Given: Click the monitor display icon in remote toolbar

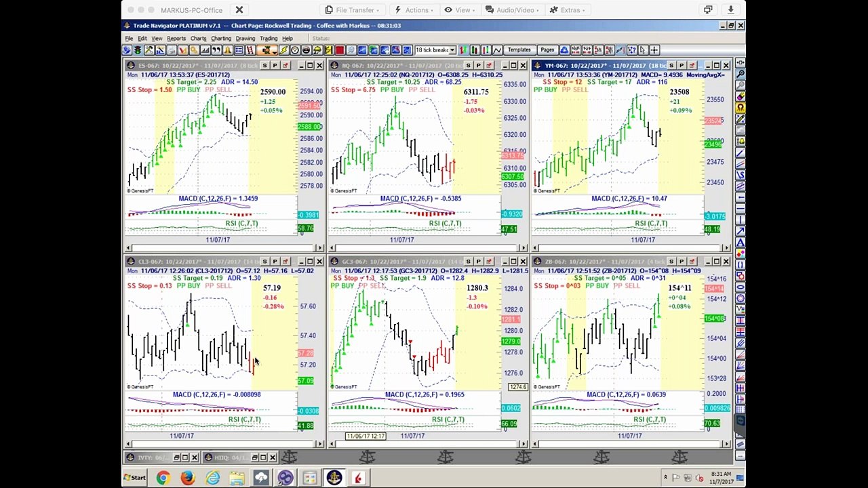Looking at the screenshot, I should [x=708, y=10].
